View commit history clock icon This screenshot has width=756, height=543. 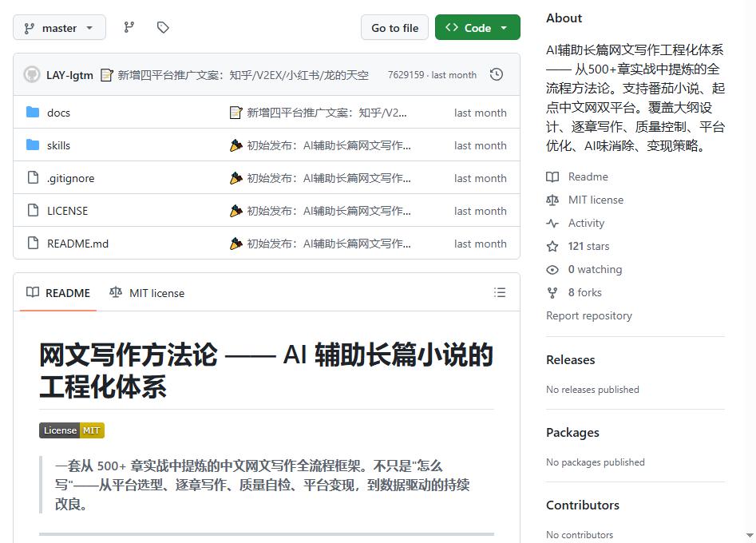(496, 75)
